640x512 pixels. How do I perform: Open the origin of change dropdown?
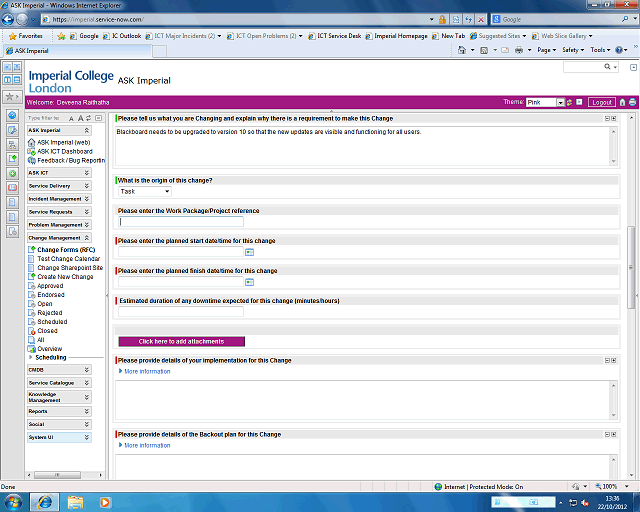(144, 191)
